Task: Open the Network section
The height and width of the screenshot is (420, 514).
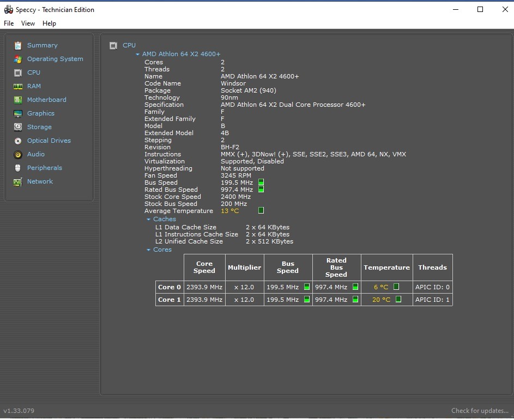Action: pyautogui.click(x=40, y=181)
